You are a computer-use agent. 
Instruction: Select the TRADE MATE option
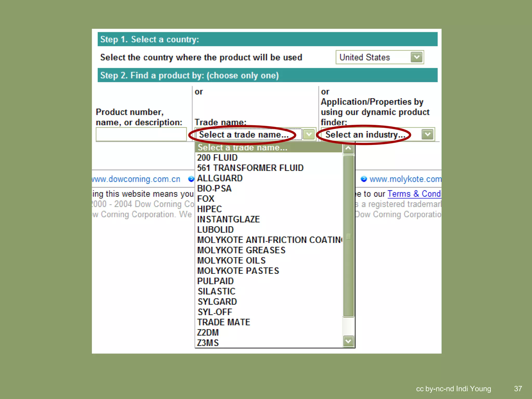click(223, 322)
